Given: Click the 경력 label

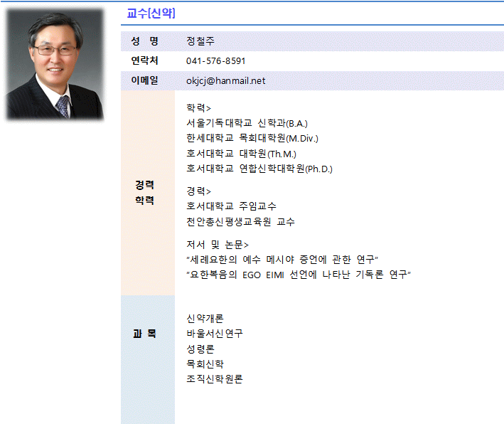Looking at the screenshot, I should [144, 185].
